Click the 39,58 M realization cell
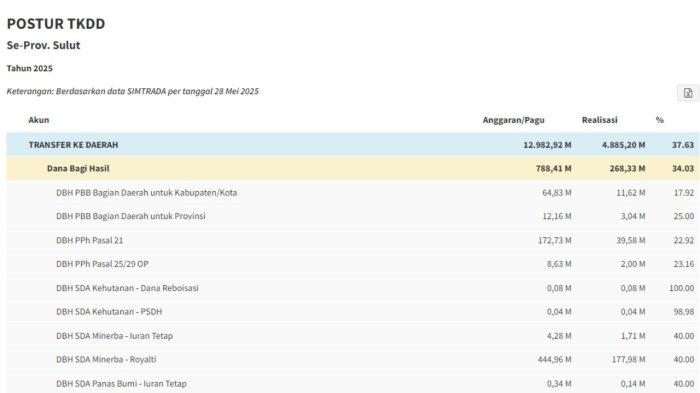Image resolution: width=700 pixels, height=393 pixels. point(631,240)
